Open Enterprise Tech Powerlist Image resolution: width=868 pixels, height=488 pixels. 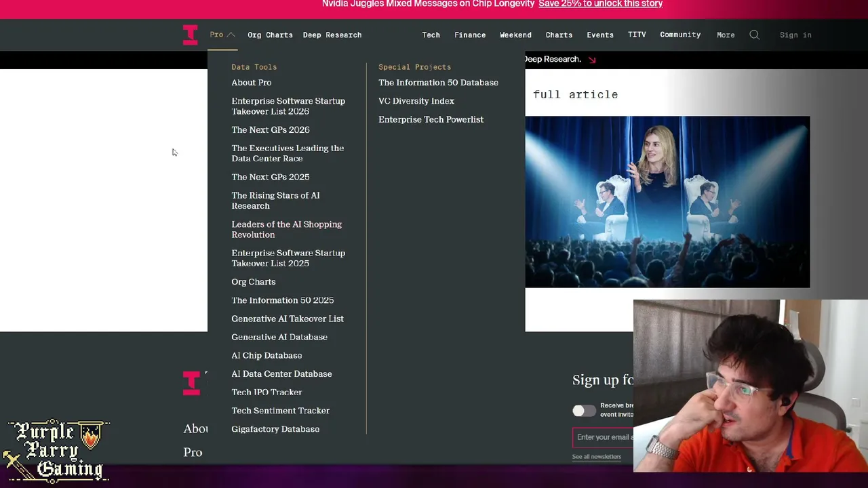[x=431, y=119]
